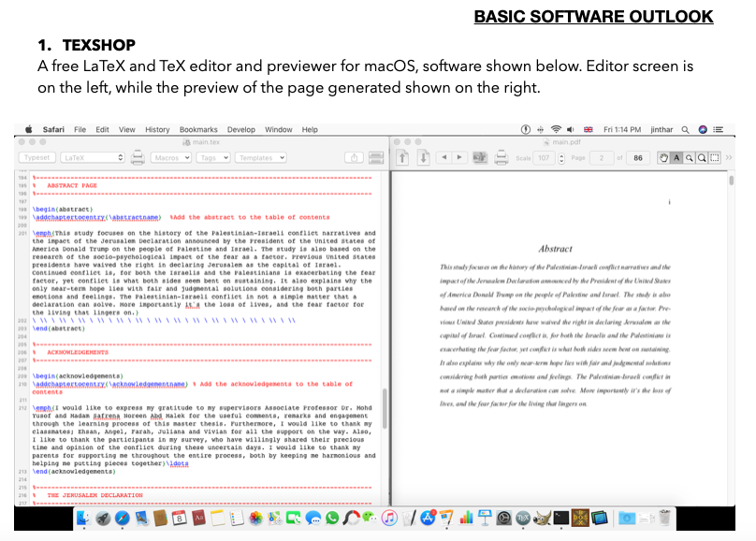Screen dimensions: 756x541
Task: Open the LaTeX engine dropdown
Action: [93, 157]
